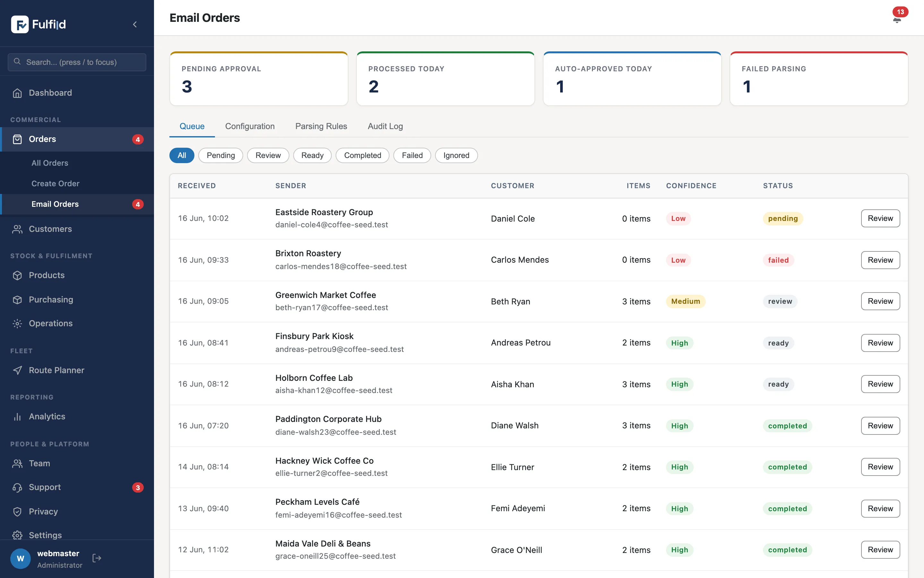Select the Failed filter pill
This screenshot has width=924, height=578.
pyautogui.click(x=412, y=155)
